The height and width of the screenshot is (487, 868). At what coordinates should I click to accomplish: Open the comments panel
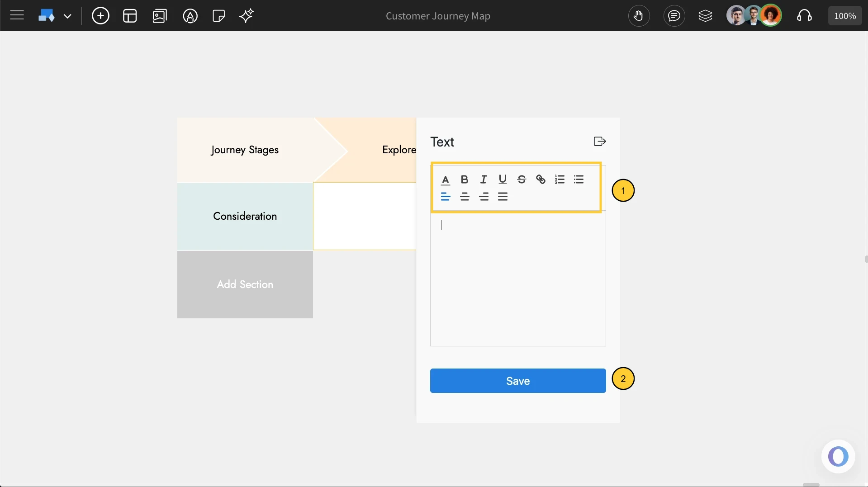(x=674, y=16)
